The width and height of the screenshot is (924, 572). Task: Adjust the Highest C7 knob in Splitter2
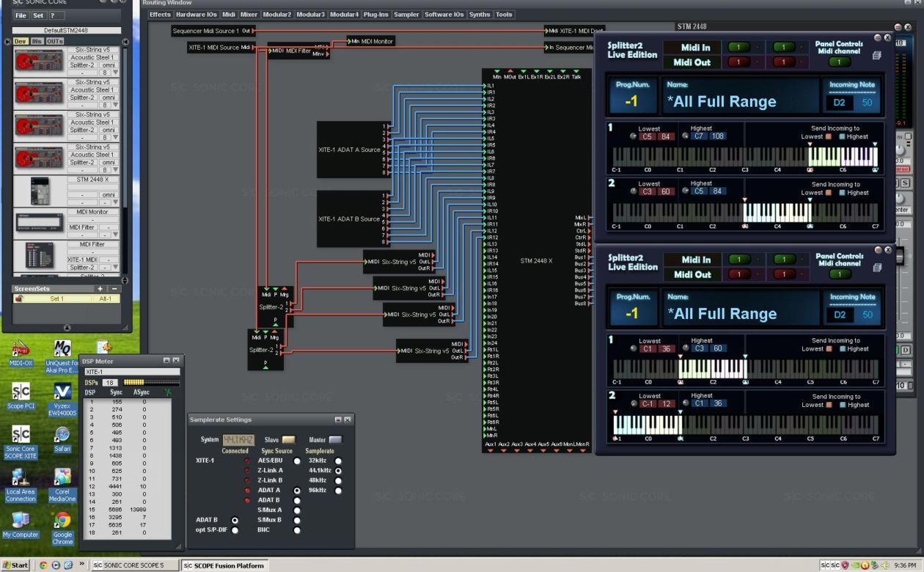tap(686, 136)
